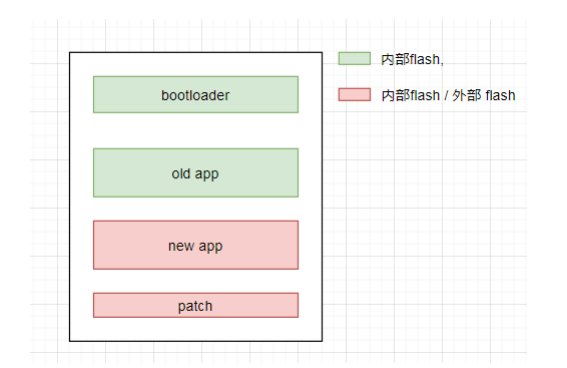Click the red legend color swatch
This screenshot has height=368, width=567.
click(x=354, y=95)
